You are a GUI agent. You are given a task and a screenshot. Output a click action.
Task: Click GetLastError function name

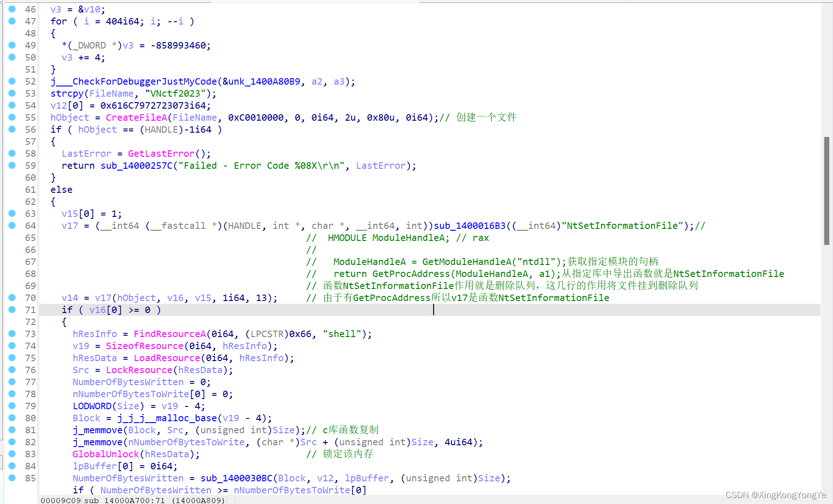[x=162, y=154]
